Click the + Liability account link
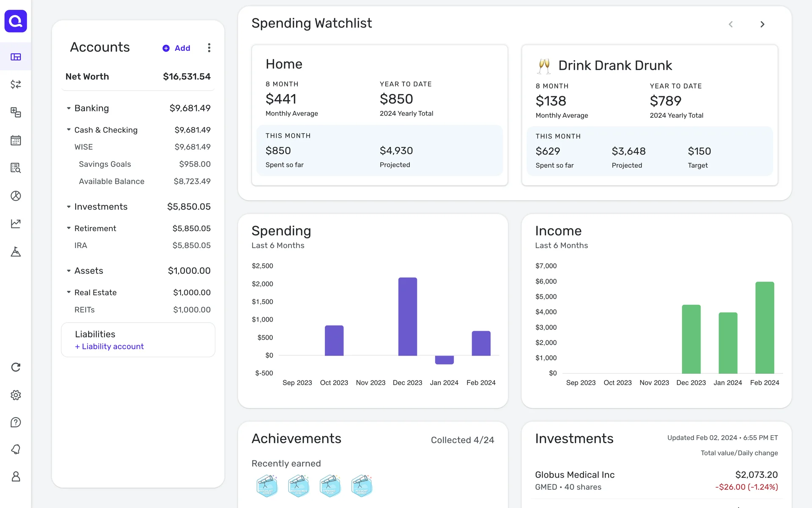Viewport: 812px width, 508px height. [110, 346]
